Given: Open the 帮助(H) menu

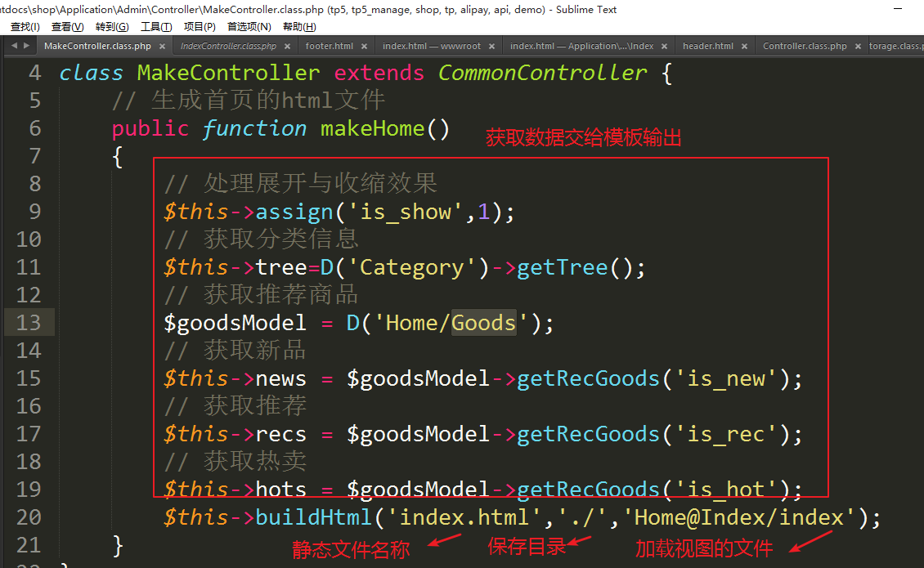Looking at the screenshot, I should 299,27.
